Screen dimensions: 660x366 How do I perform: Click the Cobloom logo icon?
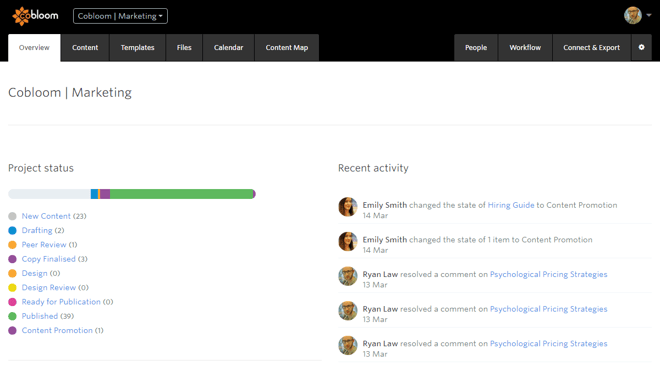[21, 16]
